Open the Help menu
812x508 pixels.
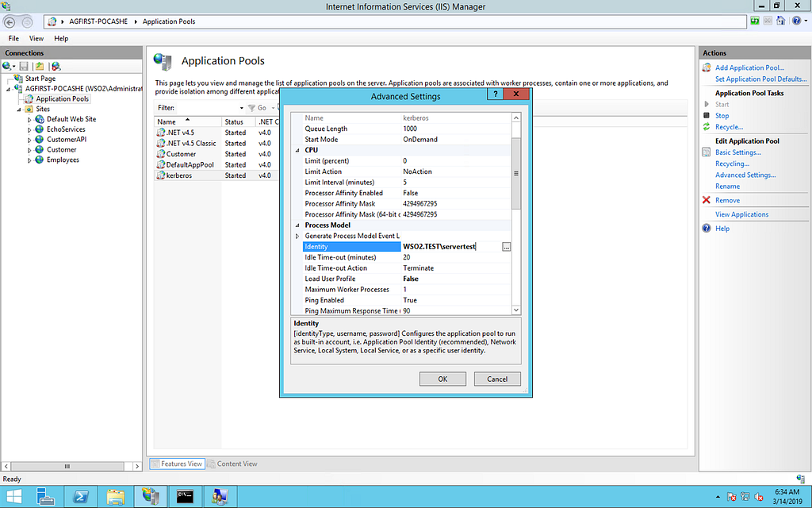click(x=61, y=38)
